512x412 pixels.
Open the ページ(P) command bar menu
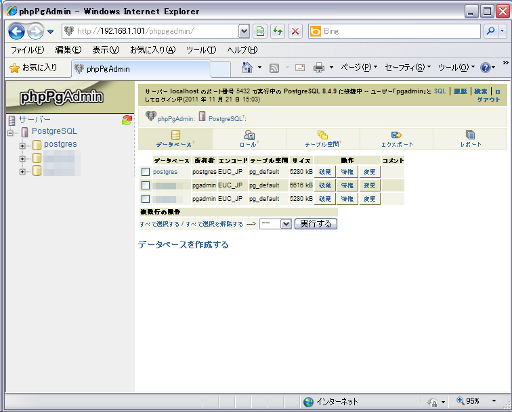point(359,68)
